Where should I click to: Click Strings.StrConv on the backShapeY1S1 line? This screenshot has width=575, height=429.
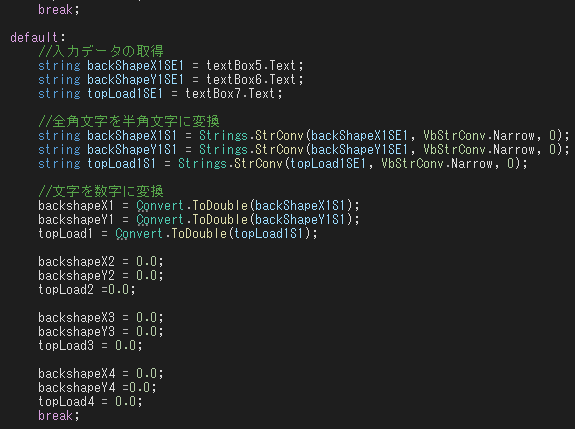point(251,150)
